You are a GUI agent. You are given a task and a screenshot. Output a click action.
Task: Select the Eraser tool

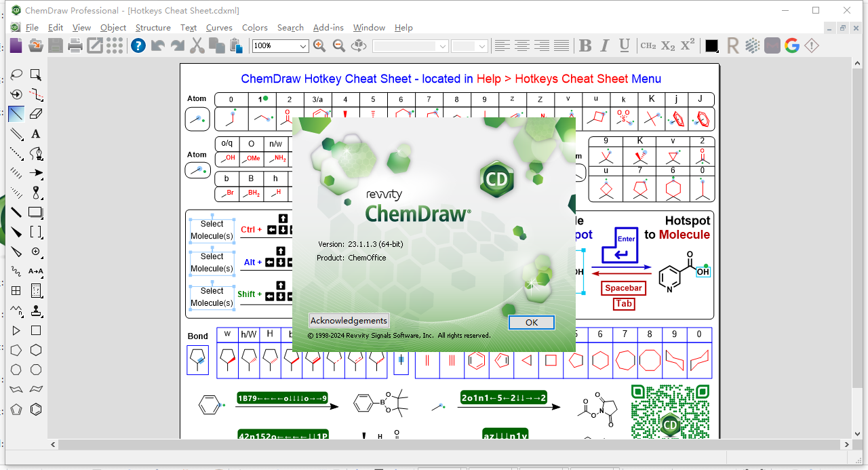[35, 113]
